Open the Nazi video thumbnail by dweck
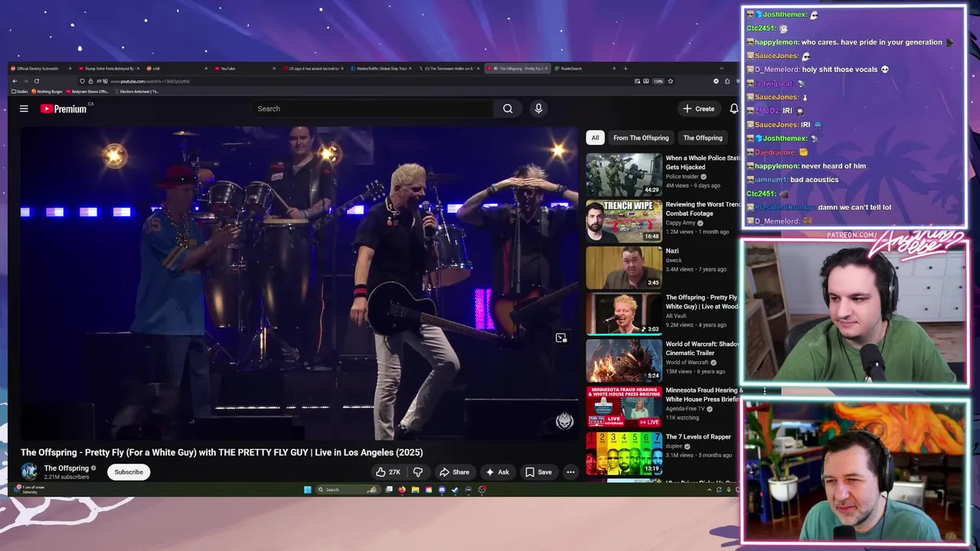 pos(624,268)
